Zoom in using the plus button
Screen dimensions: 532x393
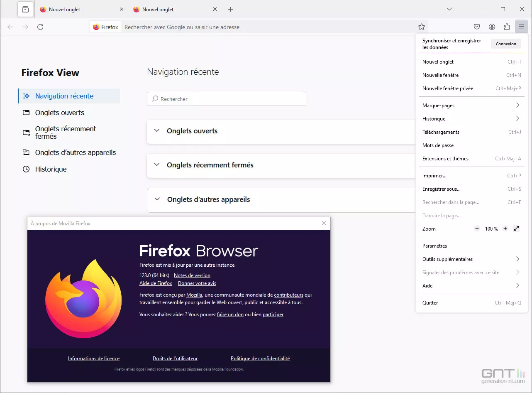pyautogui.click(x=505, y=228)
